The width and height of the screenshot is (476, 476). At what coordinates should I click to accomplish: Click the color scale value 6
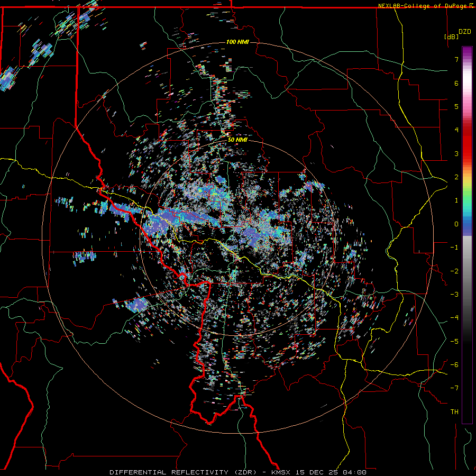pos(456,83)
